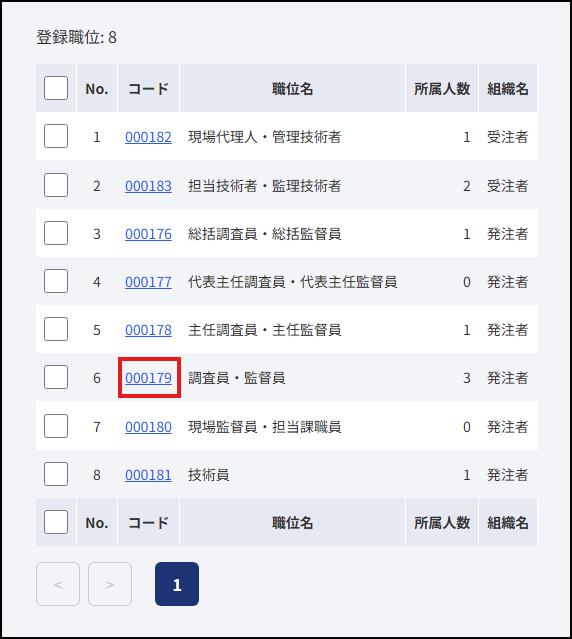Screen dimensions: 572x639
Task: Open code link 000178
Action: (x=148, y=330)
